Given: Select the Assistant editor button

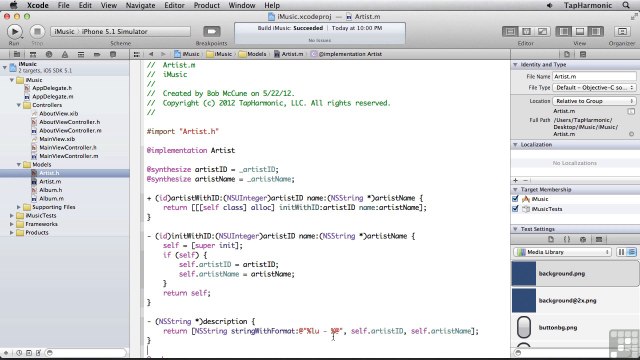Looking at the screenshot, I should point(526,31).
